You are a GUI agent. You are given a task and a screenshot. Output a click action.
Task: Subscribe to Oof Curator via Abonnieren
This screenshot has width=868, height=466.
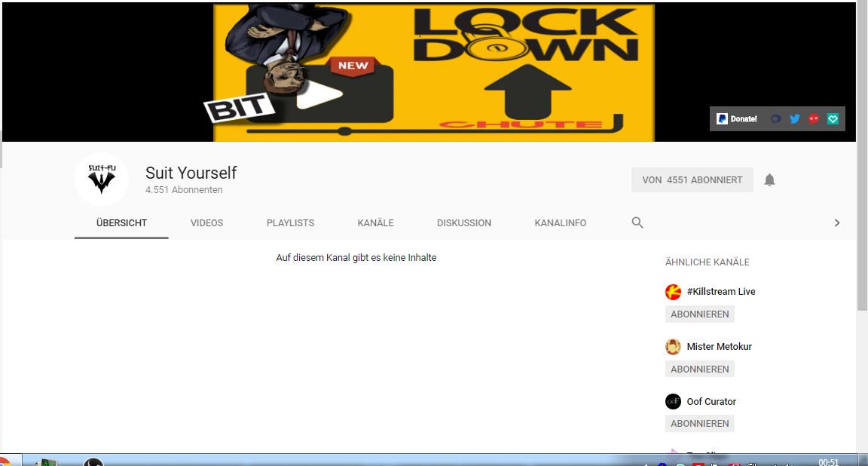(x=700, y=423)
